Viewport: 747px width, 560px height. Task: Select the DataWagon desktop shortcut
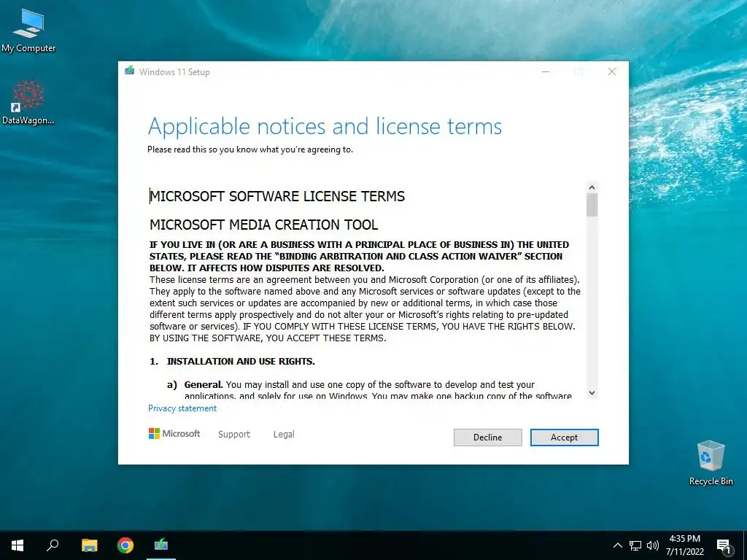click(x=28, y=102)
